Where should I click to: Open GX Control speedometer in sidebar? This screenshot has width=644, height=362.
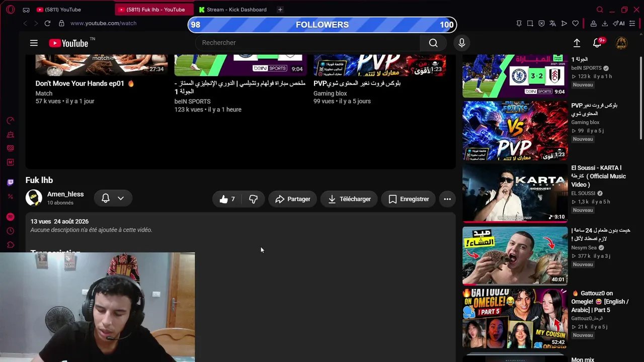(x=11, y=121)
